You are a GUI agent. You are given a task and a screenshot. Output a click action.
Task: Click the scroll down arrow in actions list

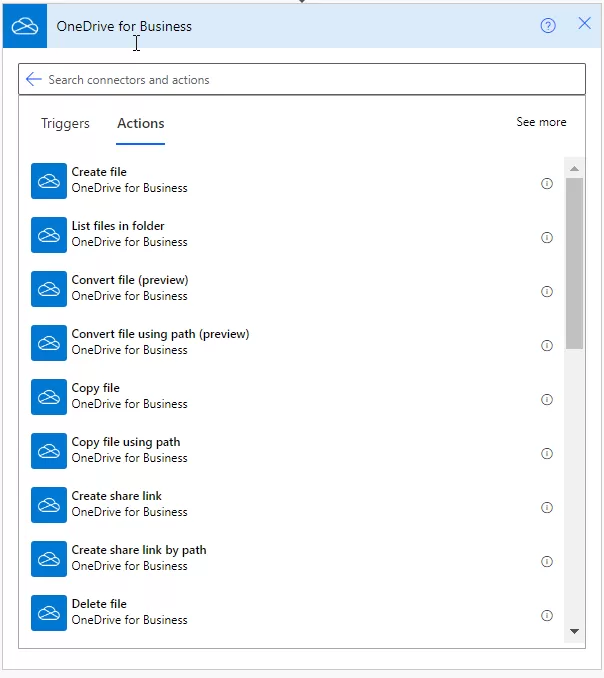(x=574, y=631)
